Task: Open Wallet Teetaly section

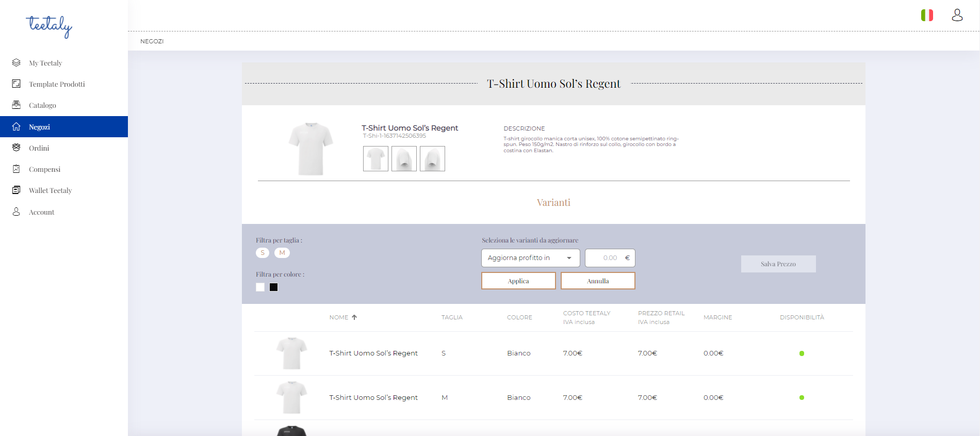Action: [x=50, y=190]
